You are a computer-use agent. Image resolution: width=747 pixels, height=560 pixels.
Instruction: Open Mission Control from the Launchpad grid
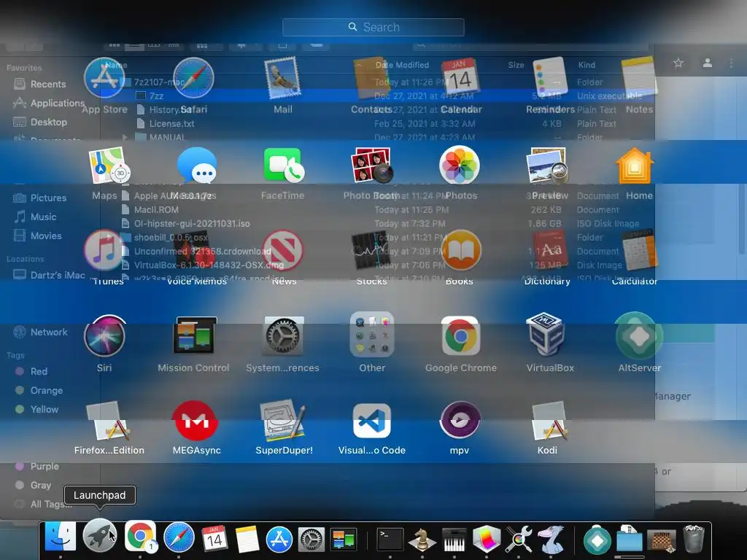(x=194, y=335)
